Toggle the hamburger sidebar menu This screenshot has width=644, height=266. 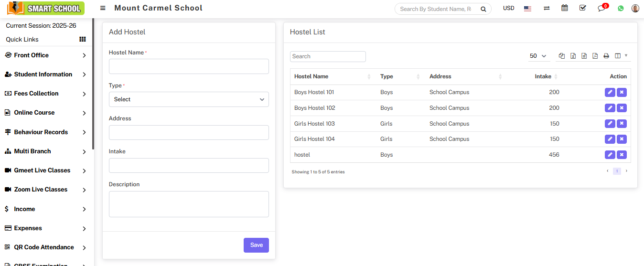tap(103, 9)
